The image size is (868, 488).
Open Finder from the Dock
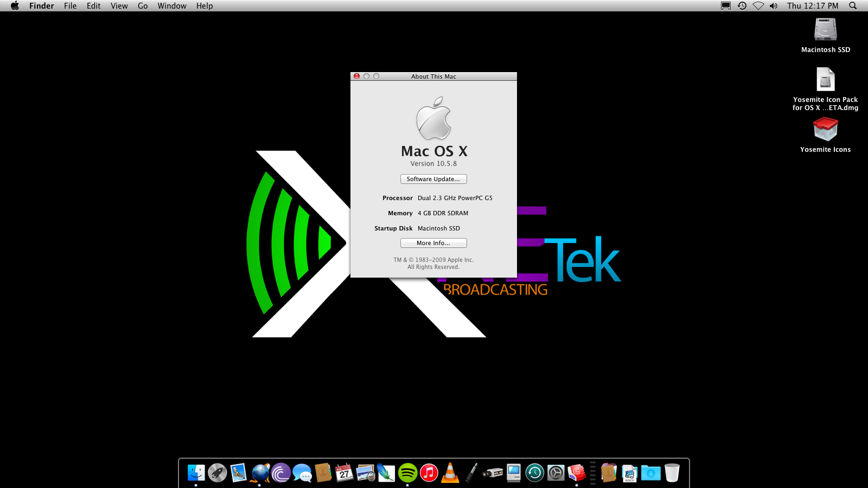(196, 473)
